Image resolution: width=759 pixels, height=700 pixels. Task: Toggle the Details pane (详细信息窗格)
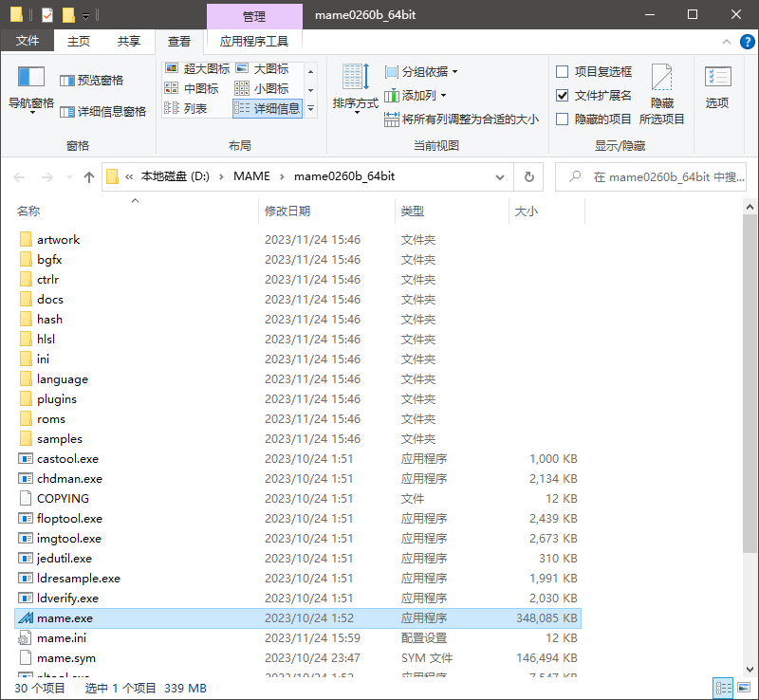coord(102,112)
